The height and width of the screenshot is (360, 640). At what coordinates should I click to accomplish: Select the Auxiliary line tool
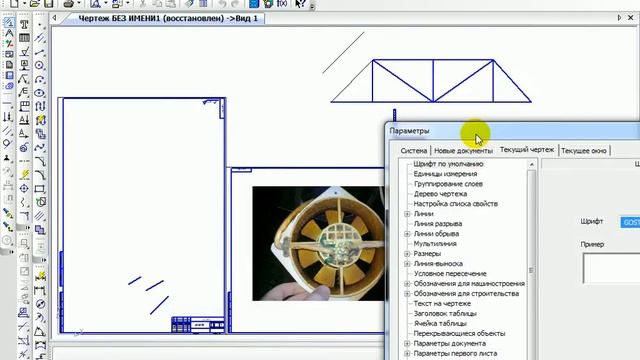pos(40,38)
